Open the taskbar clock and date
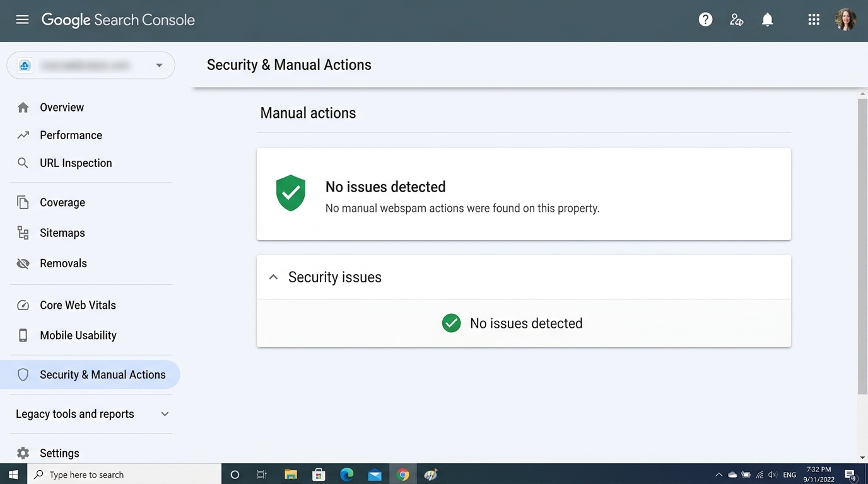 (819, 475)
